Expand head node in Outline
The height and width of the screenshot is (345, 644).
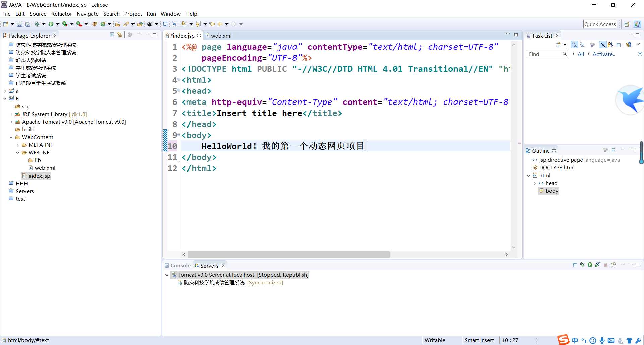(535, 183)
